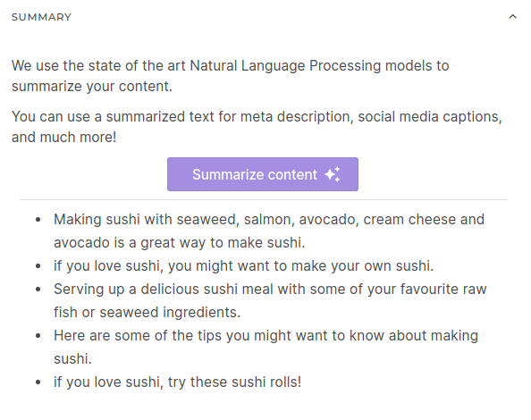This screenshot has width=531, height=420.
Task: Select the 'try these sushi rolls!' summary line
Action: point(178,382)
